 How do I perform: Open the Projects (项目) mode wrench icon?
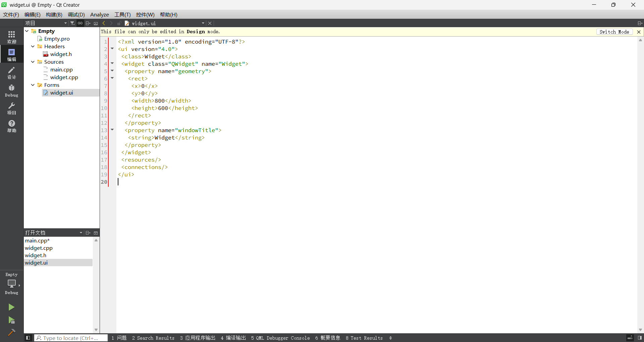(x=12, y=108)
